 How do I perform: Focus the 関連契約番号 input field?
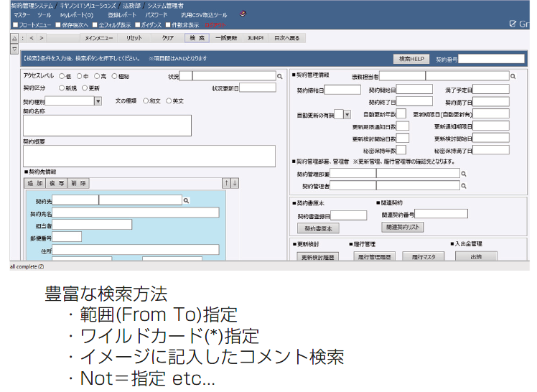coord(441,214)
